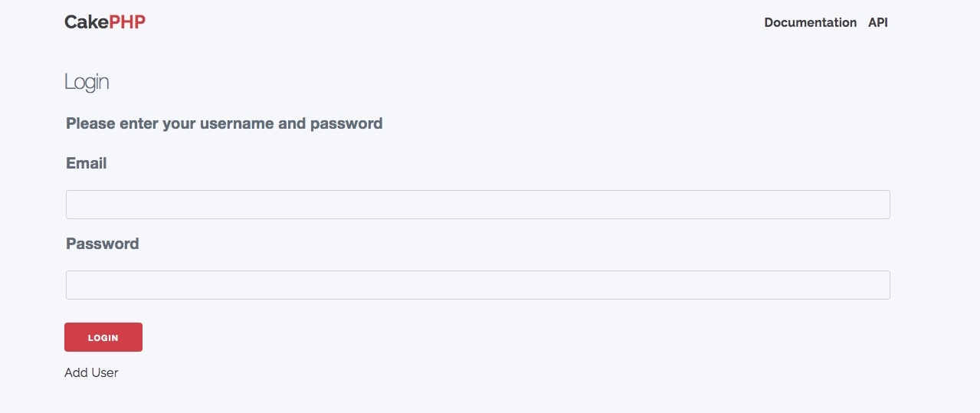This screenshot has height=413, width=980.
Task: Click the Password field label
Action: tap(103, 244)
